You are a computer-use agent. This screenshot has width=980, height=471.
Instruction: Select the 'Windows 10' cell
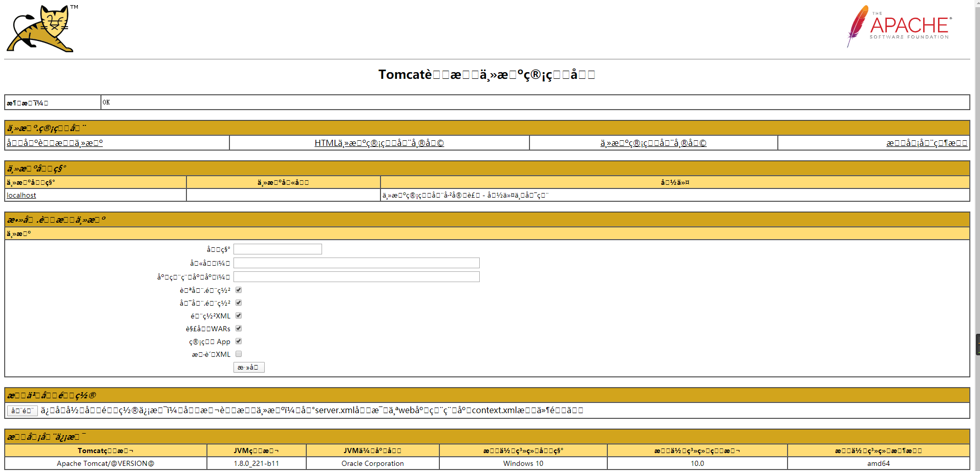pos(523,463)
